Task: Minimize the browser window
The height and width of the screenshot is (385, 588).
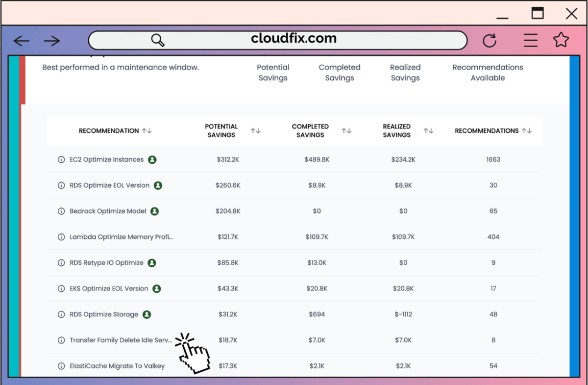Action: click(x=502, y=18)
